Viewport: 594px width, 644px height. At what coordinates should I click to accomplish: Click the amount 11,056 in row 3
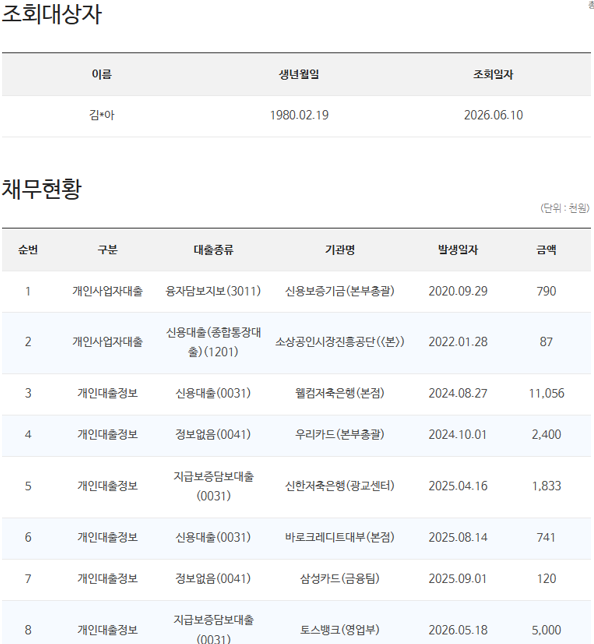click(546, 393)
